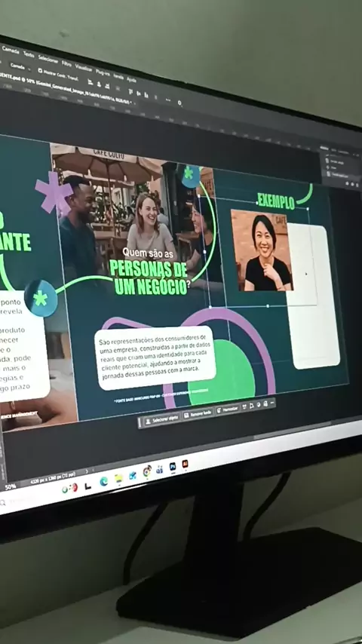The image size is (362, 644).
Task: Open the Camada menu in the menu bar
Action: click(x=11, y=51)
